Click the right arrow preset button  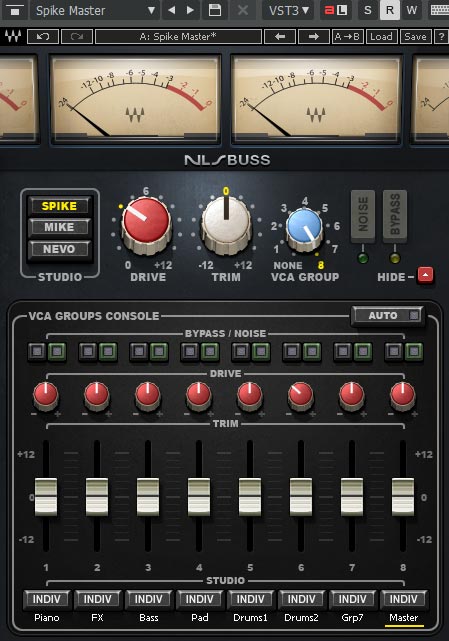click(314, 36)
